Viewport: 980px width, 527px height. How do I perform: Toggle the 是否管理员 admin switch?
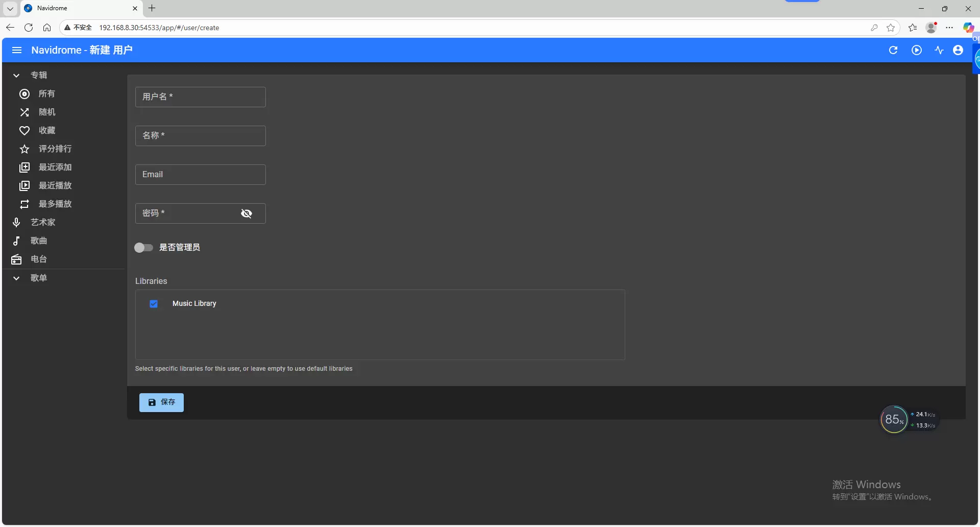point(143,248)
